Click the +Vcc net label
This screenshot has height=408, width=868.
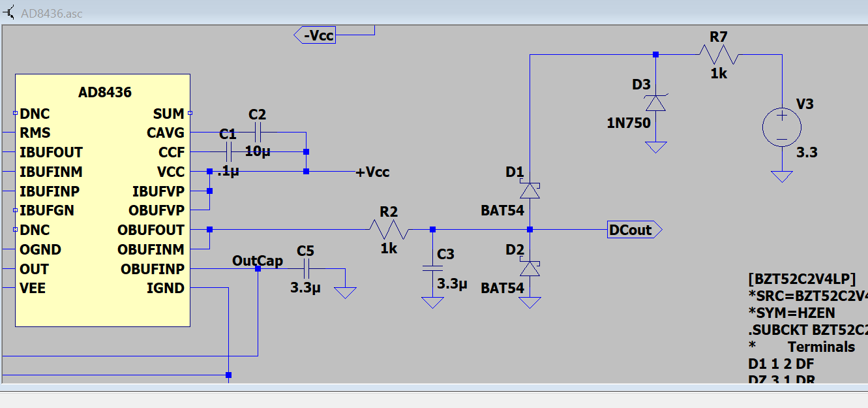coord(372,172)
